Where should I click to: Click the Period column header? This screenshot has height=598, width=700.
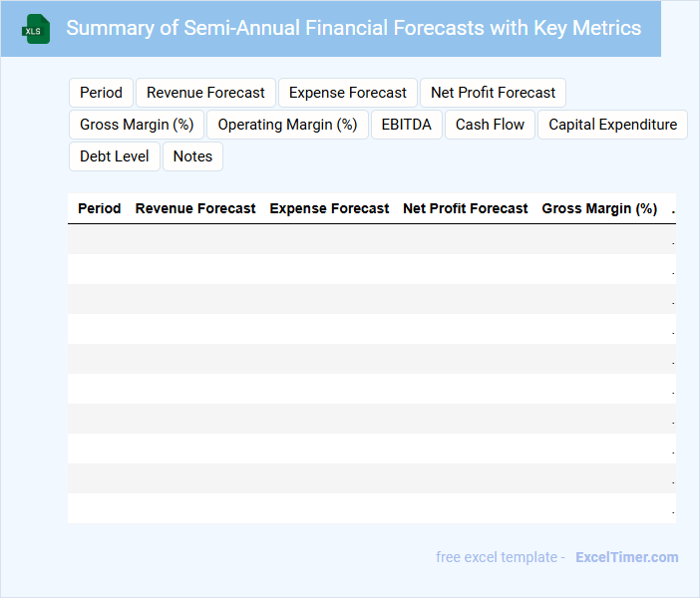99,208
